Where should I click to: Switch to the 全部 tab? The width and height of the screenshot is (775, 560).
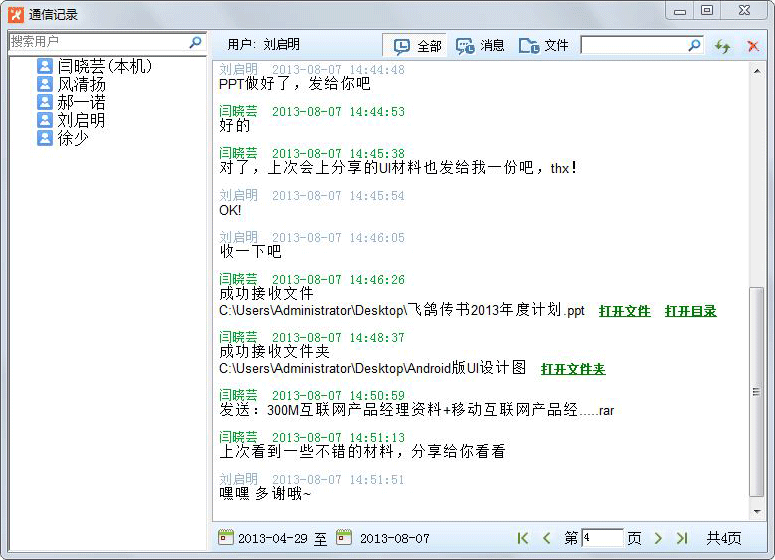pos(416,46)
